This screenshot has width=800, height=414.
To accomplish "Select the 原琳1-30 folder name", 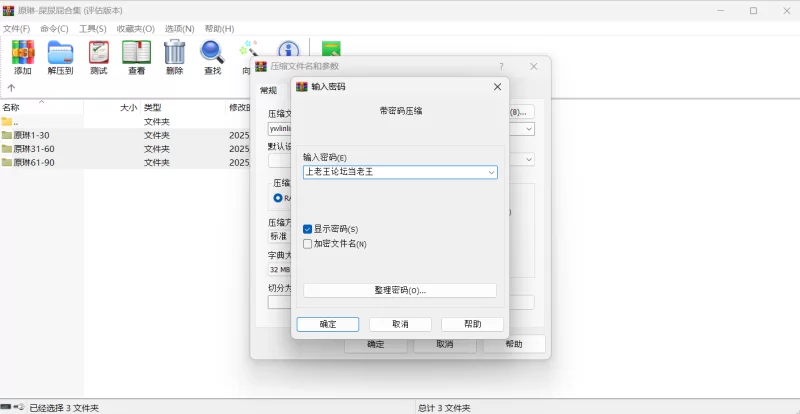I will click(32, 135).
